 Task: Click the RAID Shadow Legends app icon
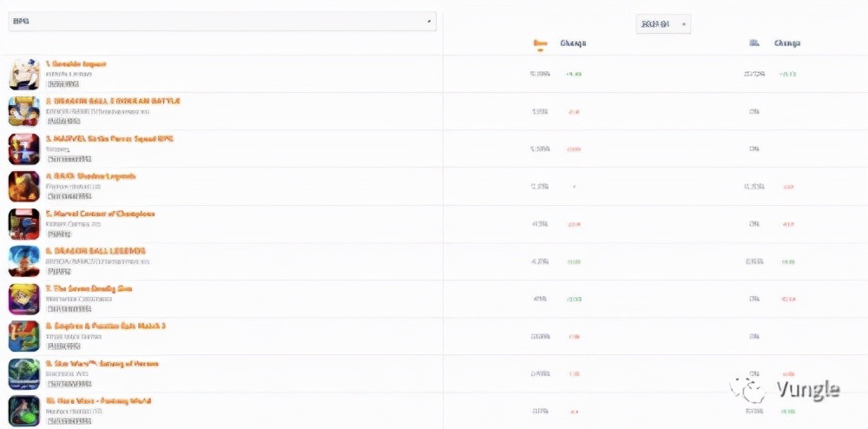pyautogui.click(x=24, y=187)
